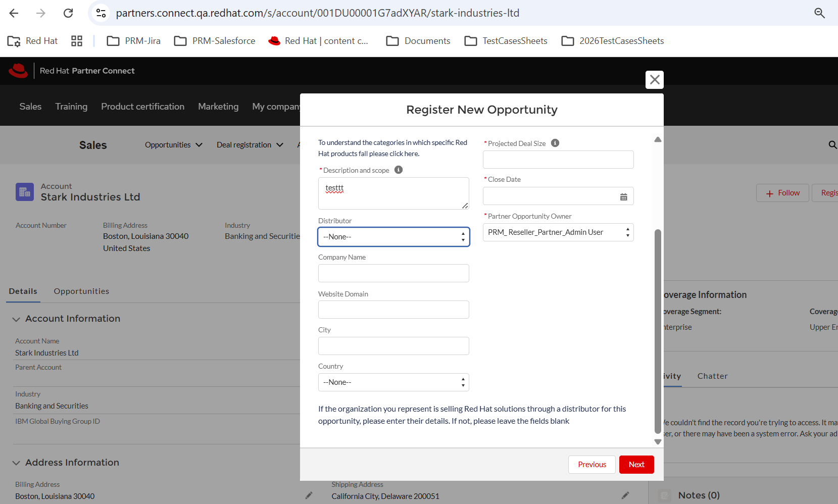
Task: Open the Distributor dropdown
Action: click(393, 237)
